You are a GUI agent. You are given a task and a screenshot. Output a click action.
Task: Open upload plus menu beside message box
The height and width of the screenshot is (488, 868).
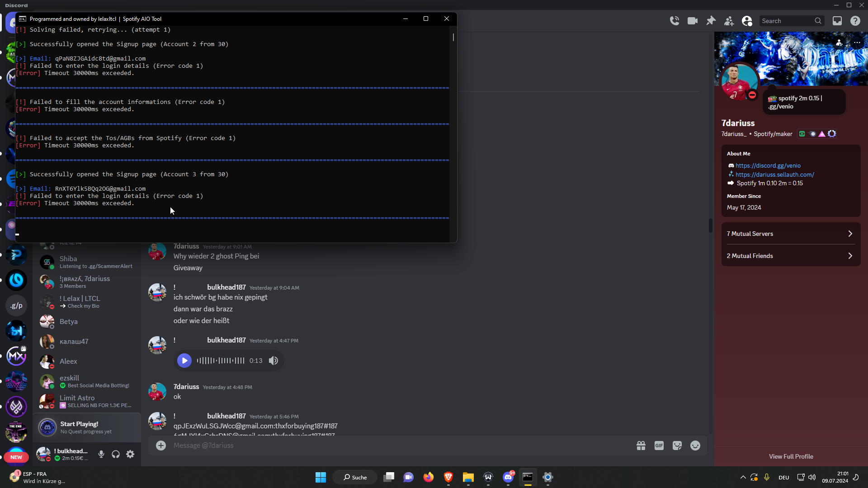click(161, 446)
